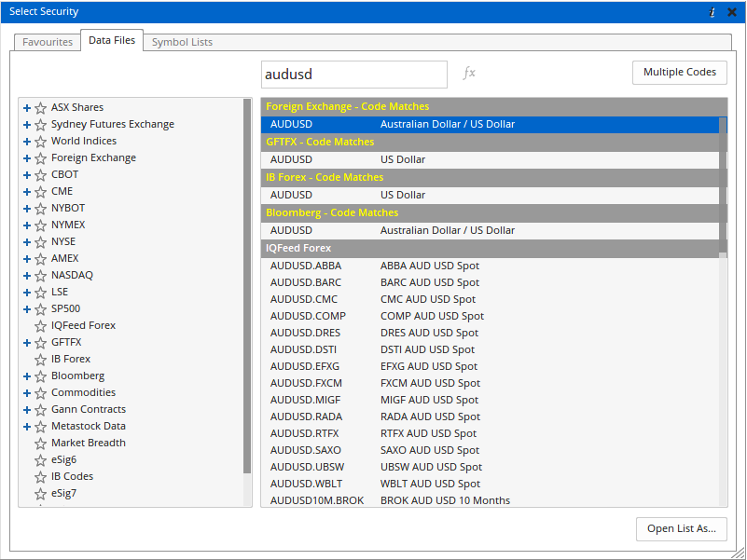Click the Multiple Codes button
747x560 pixels.
click(x=680, y=73)
